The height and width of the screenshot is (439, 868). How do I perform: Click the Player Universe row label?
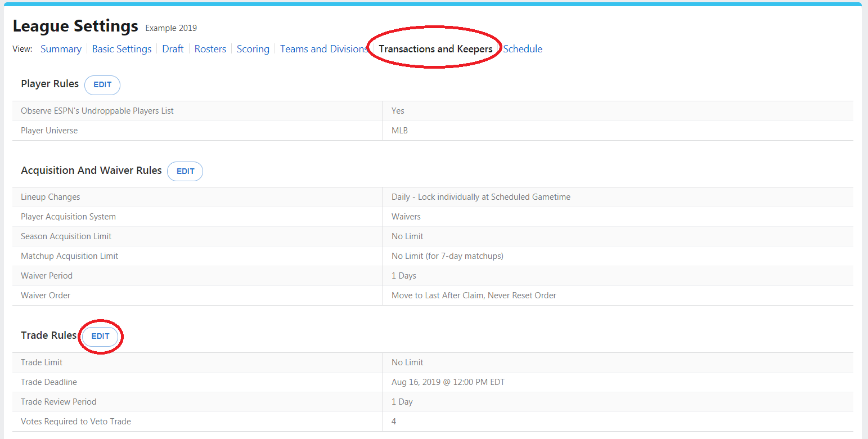[x=50, y=131]
